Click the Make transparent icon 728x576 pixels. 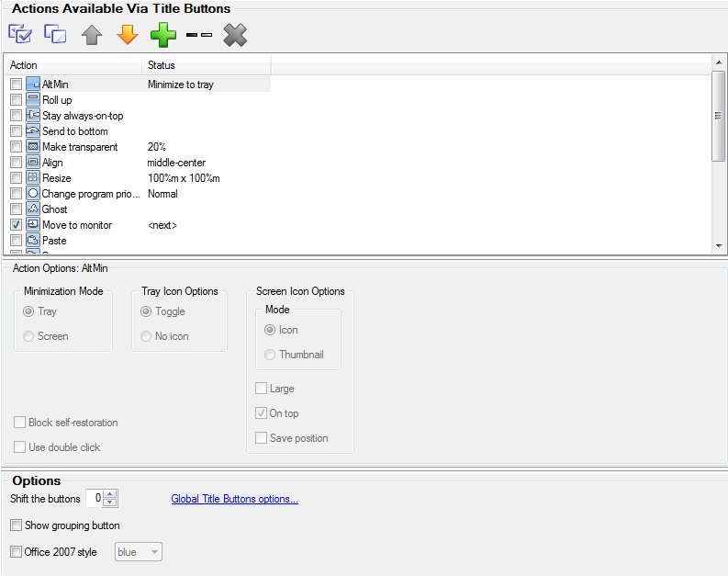pyautogui.click(x=33, y=146)
